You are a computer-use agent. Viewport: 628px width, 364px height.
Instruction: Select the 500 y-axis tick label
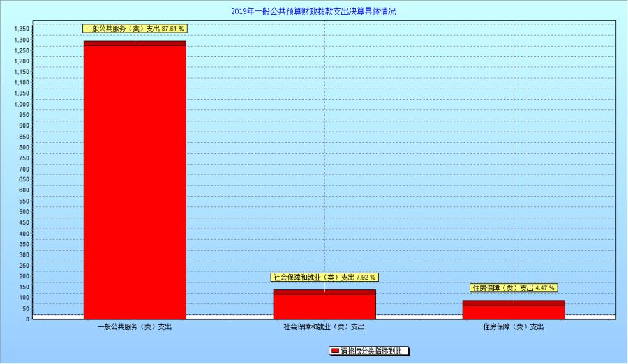coord(24,211)
